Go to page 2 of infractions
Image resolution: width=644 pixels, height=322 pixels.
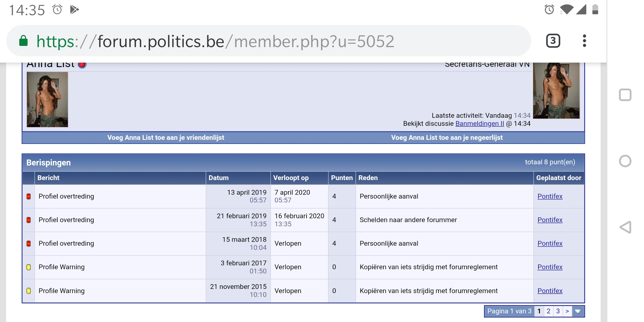tap(548, 311)
